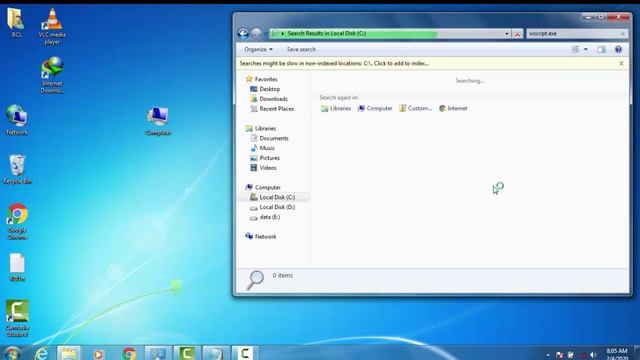Open the Recycle Bin

pyautogui.click(x=17, y=169)
